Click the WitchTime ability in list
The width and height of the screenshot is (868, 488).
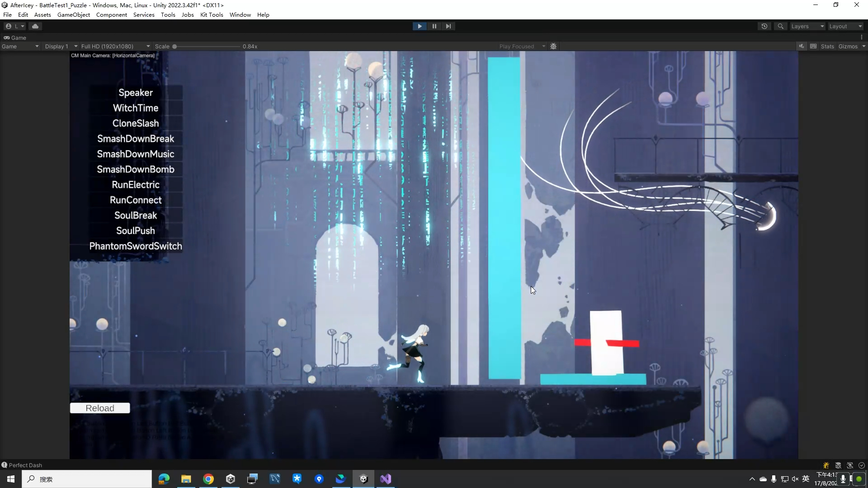[136, 108]
